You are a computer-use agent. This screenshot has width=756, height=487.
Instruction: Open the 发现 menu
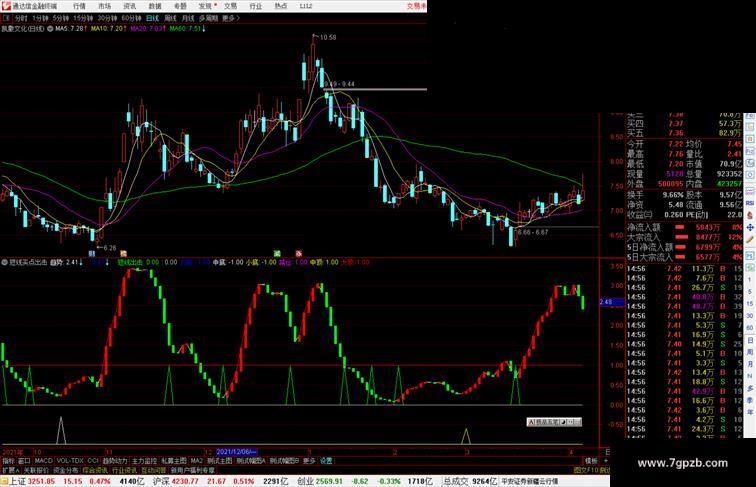[x=205, y=6]
